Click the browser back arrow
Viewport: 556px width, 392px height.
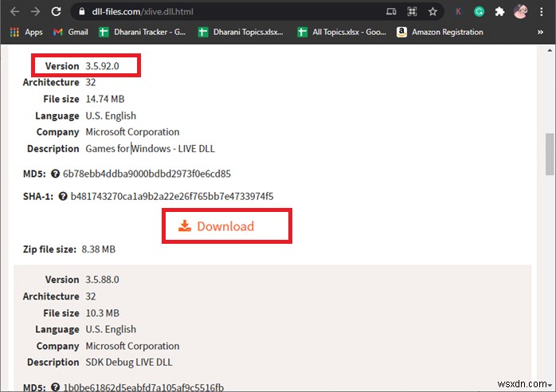tap(14, 12)
